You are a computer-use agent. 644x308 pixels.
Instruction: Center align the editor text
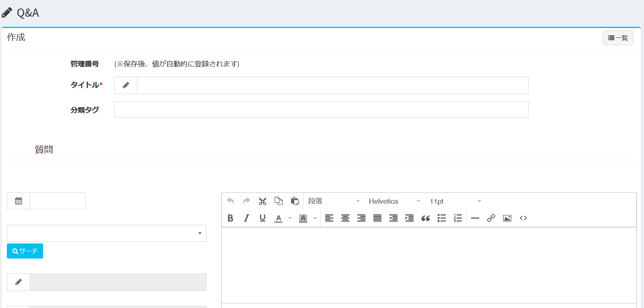(345, 218)
